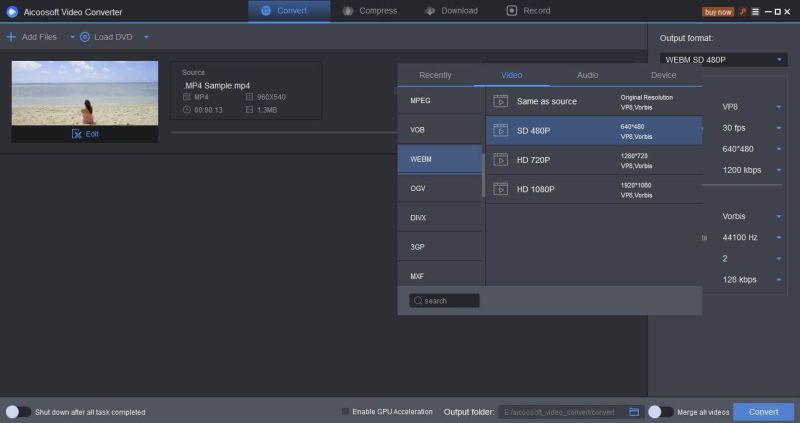This screenshot has width=800, height=423.
Task: Click the format search field
Action: (444, 300)
